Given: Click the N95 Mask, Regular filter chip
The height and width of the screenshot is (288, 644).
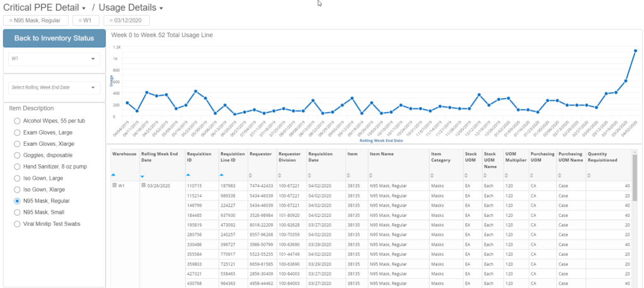Looking at the screenshot, I should click(x=35, y=21).
